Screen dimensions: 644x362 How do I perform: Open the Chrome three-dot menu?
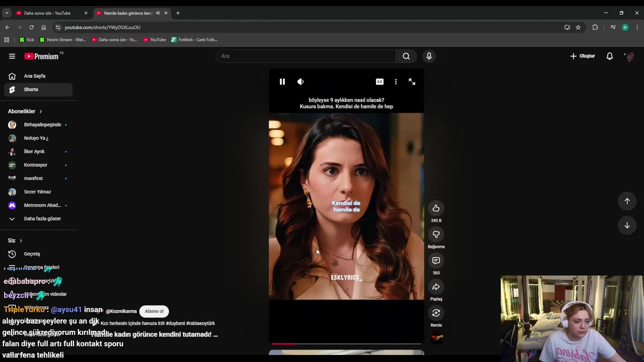pos(637,27)
